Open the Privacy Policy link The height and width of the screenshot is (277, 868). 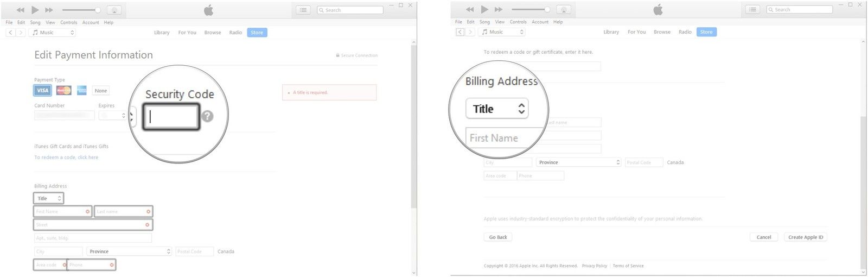[x=594, y=266]
